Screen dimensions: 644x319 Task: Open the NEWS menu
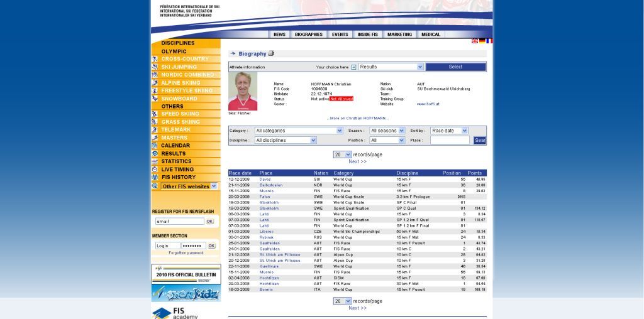279,35
